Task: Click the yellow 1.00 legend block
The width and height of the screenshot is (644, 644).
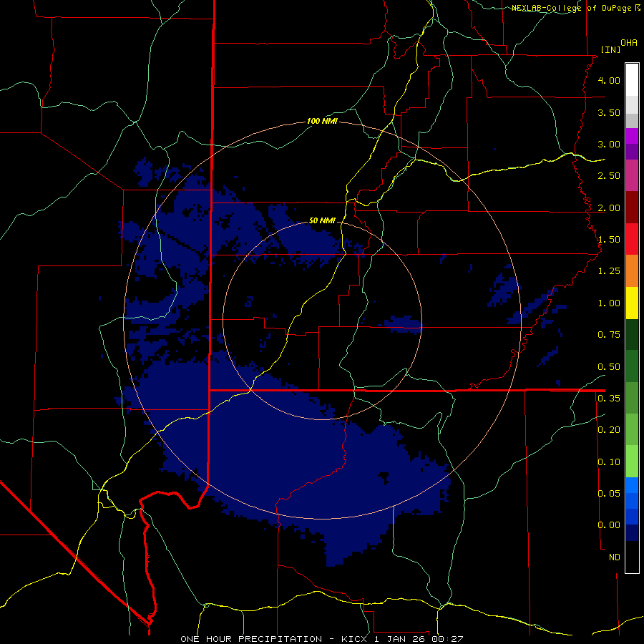Action: click(632, 303)
